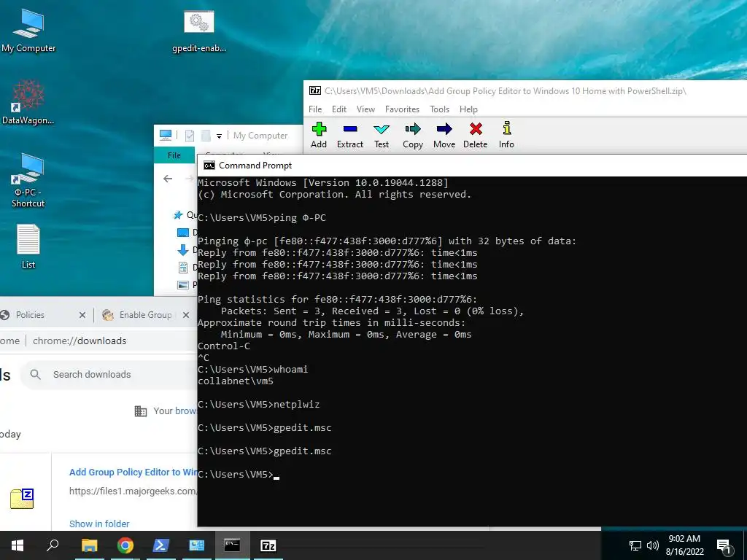747x560 pixels.
Task: Select the My Computer desktop icon
Action: [x=28, y=31]
